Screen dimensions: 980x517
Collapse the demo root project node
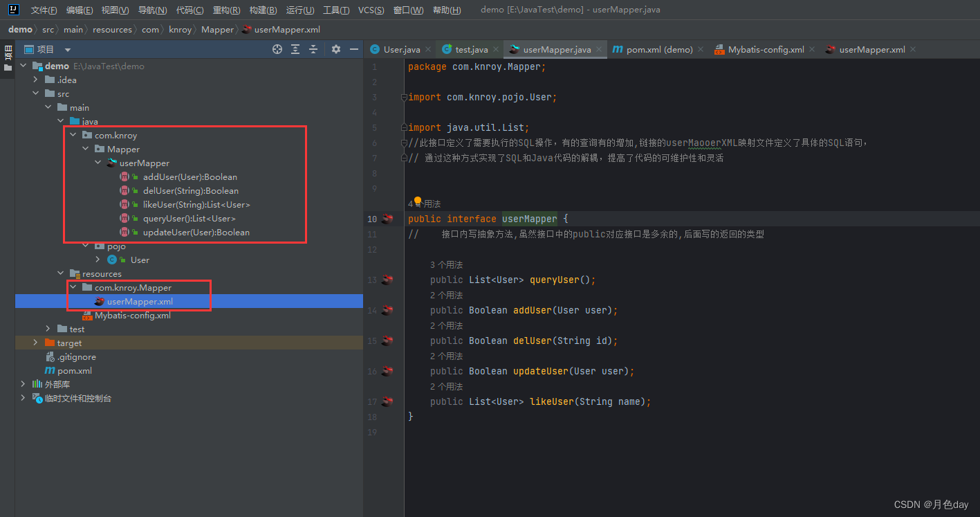[24, 66]
